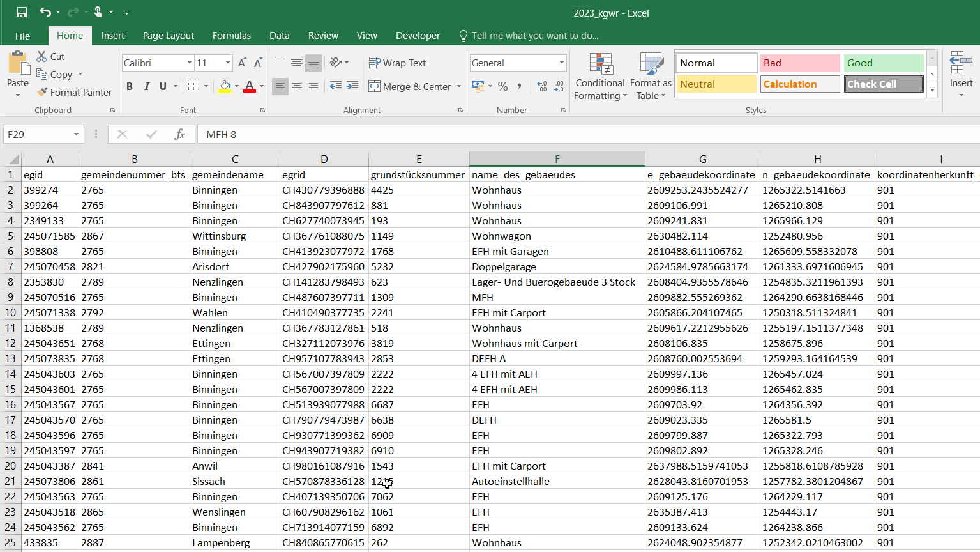The height and width of the screenshot is (552, 980).
Task: Open Conditional Formatting menu
Action: point(599,77)
